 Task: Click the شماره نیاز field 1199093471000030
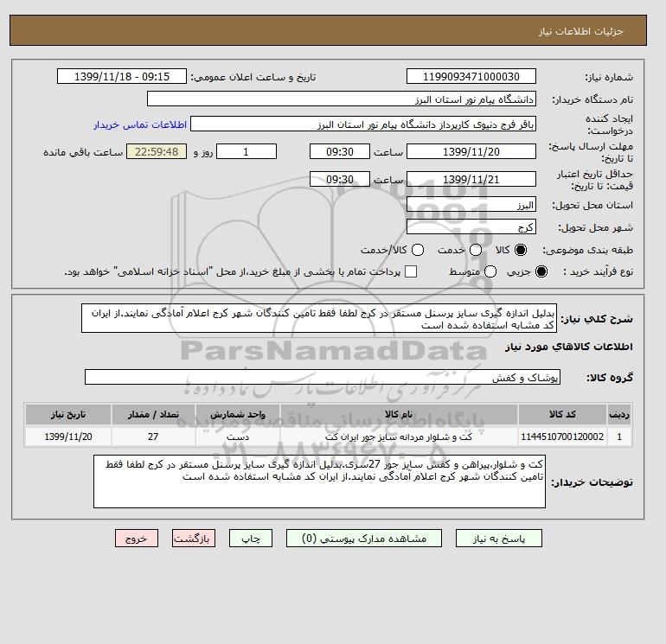(x=471, y=77)
